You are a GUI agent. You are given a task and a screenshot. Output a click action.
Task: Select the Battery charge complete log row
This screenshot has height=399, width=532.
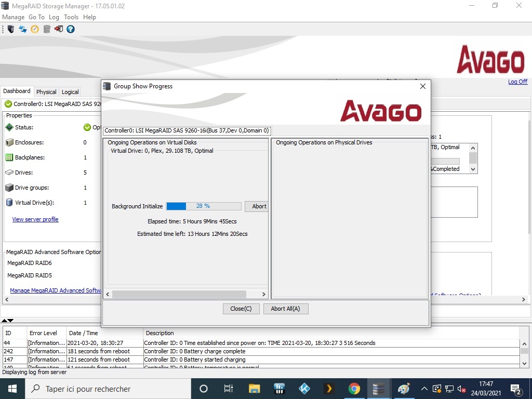(x=261, y=351)
